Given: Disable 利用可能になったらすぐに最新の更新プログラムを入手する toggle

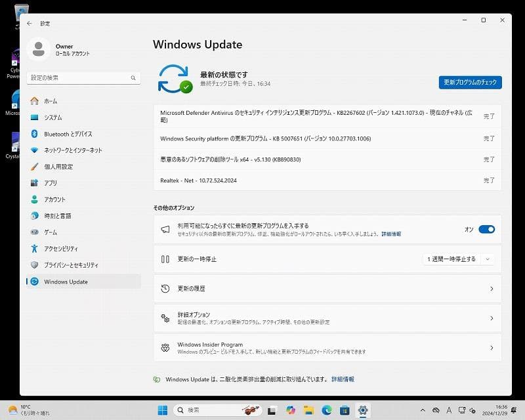Looking at the screenshot, I should click(x=486, y=229).
